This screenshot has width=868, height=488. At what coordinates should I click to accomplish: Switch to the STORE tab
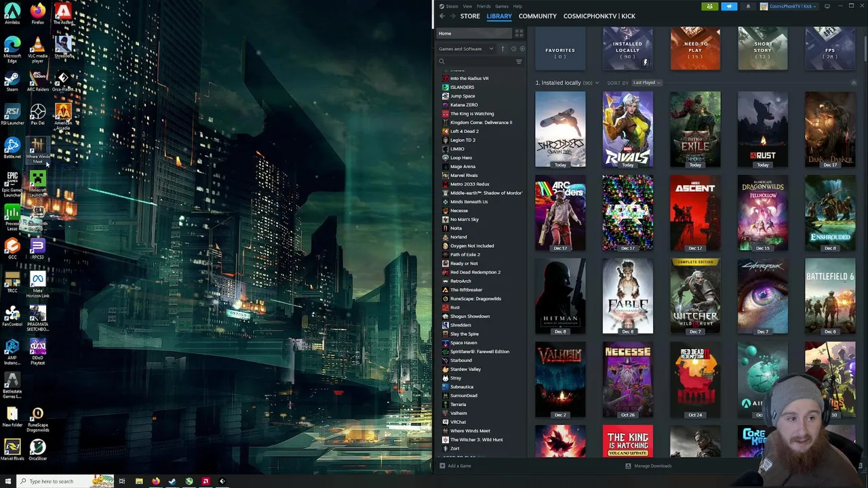(x=470, y=16)
